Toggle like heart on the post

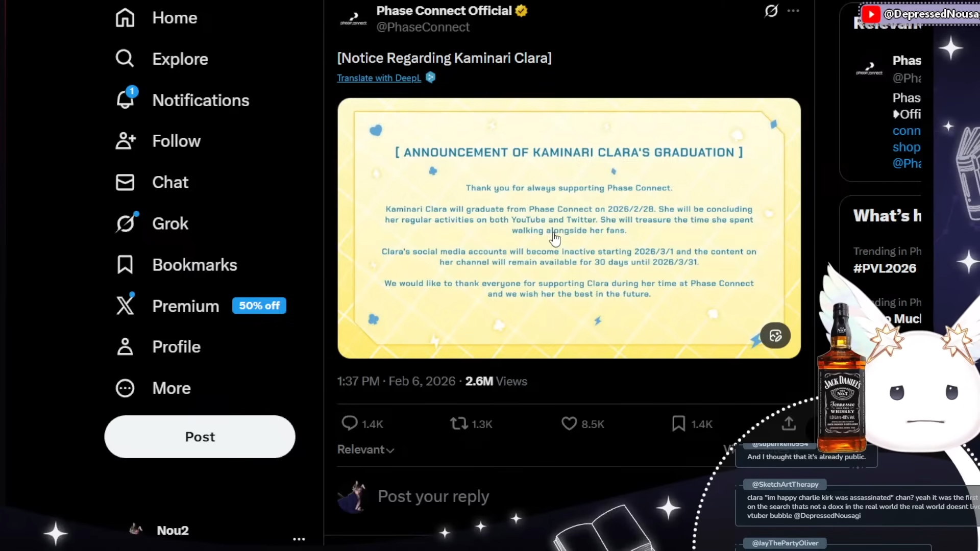pyautogui.click(x=569, y=423)
